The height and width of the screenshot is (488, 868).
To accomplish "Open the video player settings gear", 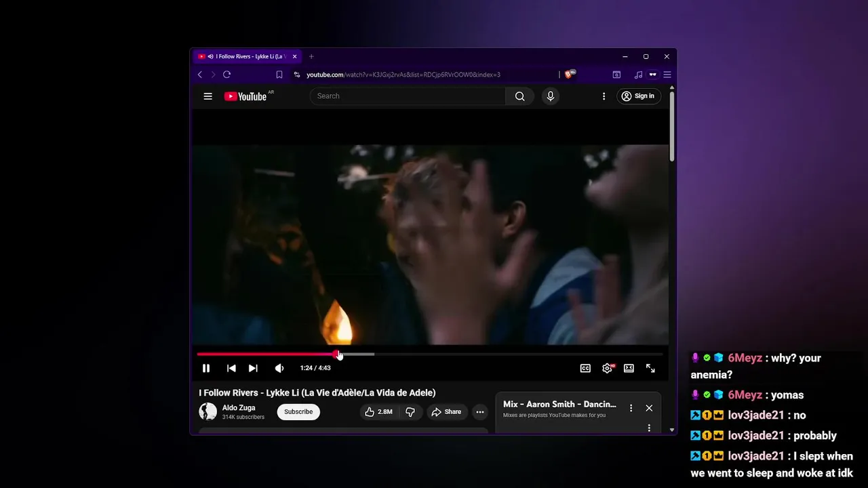I will pos(608,368).
